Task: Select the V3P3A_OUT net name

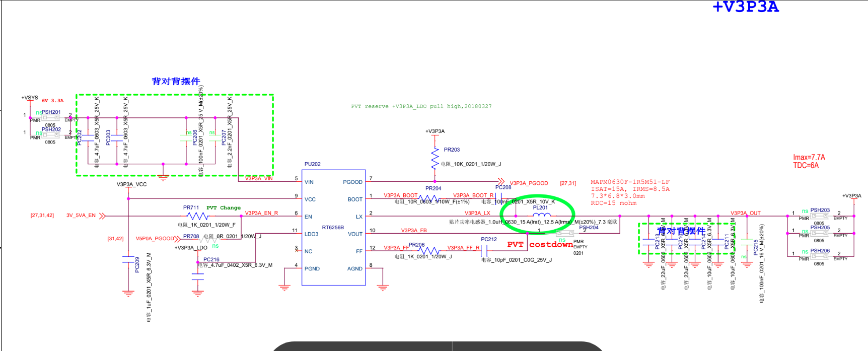Action: (746, 213)
